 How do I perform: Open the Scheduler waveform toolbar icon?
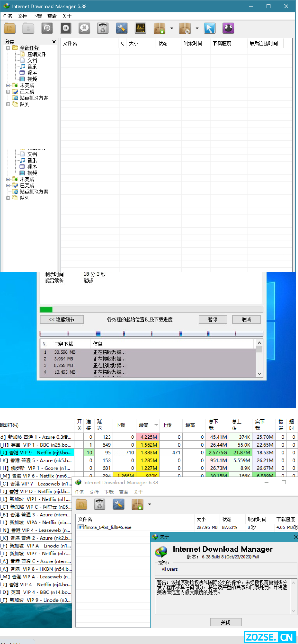[140, 28]
